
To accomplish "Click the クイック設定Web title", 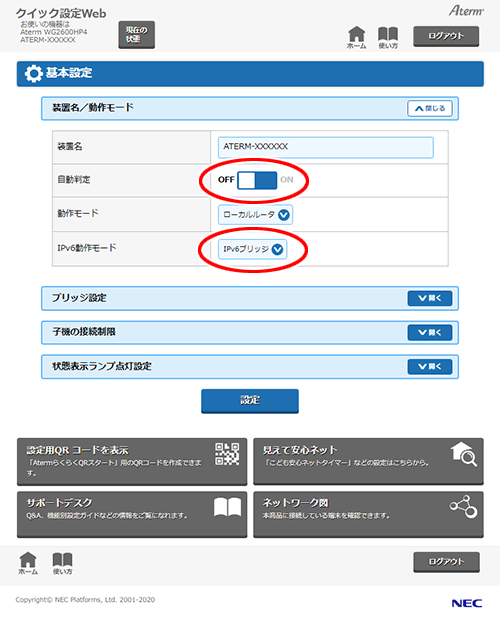I will [61, 13].
